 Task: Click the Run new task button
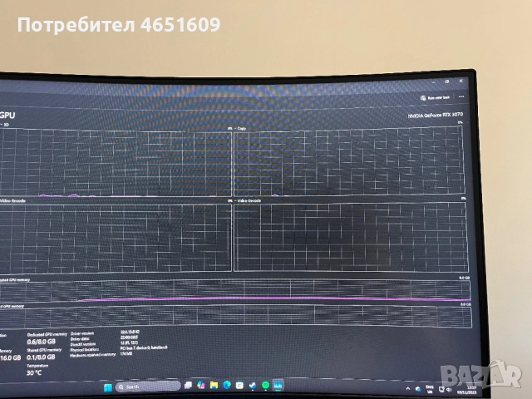point(436,98)
